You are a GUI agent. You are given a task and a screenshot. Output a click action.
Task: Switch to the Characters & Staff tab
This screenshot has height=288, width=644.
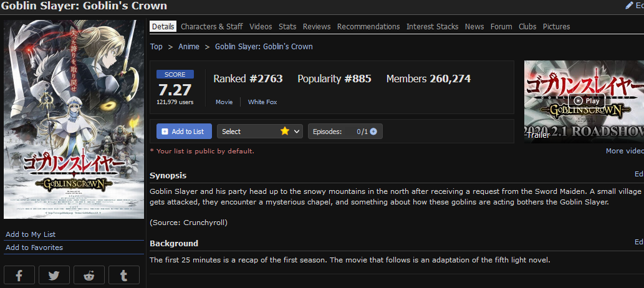[212, 26]
